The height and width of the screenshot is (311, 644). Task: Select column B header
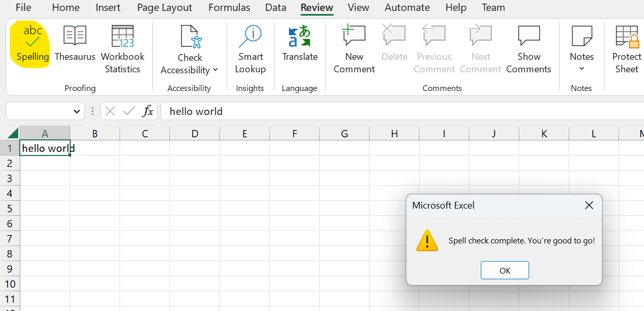click(95, 134)
